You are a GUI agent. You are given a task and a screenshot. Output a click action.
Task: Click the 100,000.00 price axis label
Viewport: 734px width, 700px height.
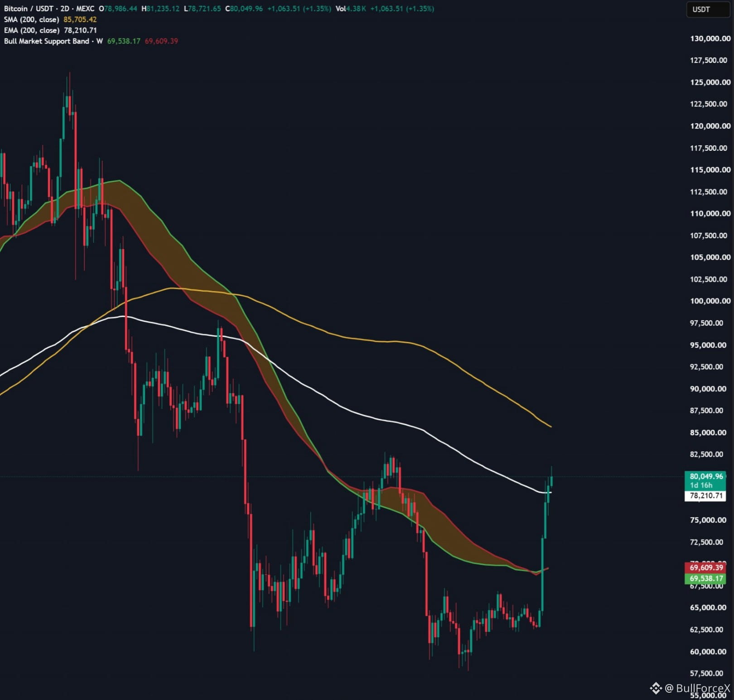[710, 301]
